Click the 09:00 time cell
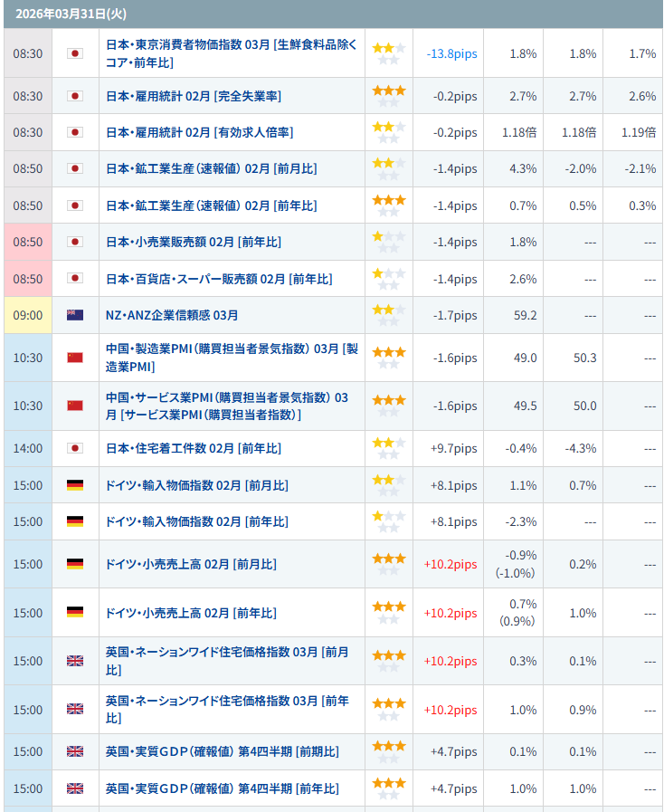 pyautogui.click(x=28, y=315)
